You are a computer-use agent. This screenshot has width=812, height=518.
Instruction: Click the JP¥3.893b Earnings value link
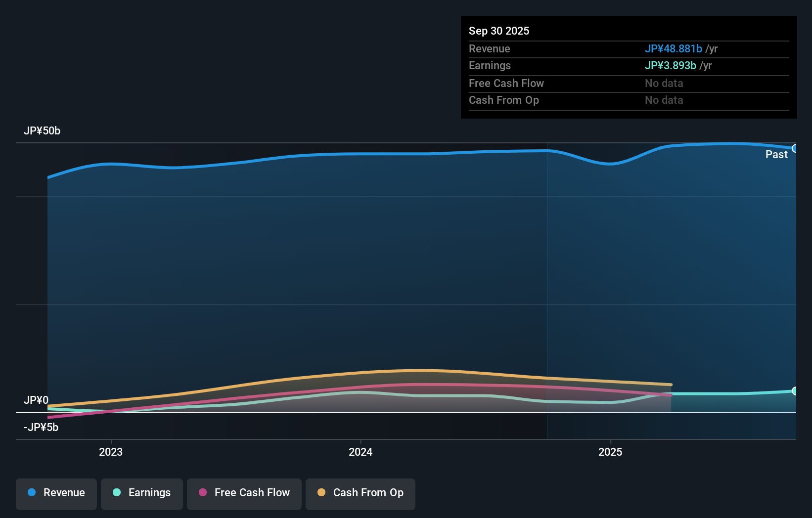(671, 65)
